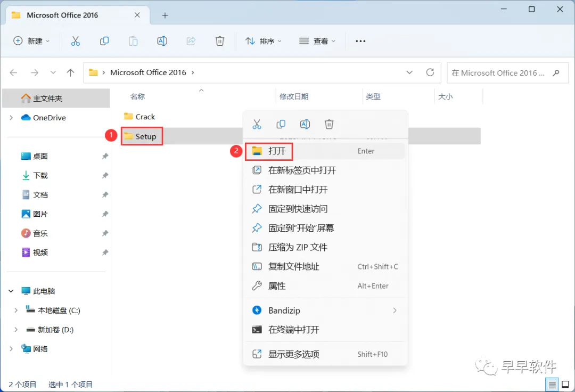Unpin 下载 from quick access
The height and width of the screenshot is (392, 575).
[105, 175]
